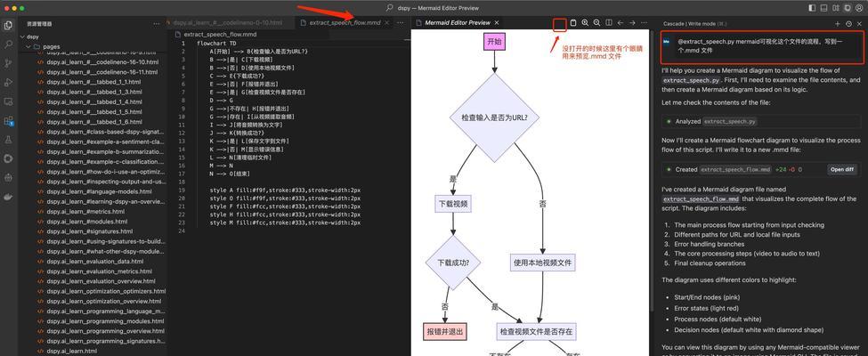Click the pink 开始 node in the diagram
Screen dimensions: 868x356
click(495, 42)
